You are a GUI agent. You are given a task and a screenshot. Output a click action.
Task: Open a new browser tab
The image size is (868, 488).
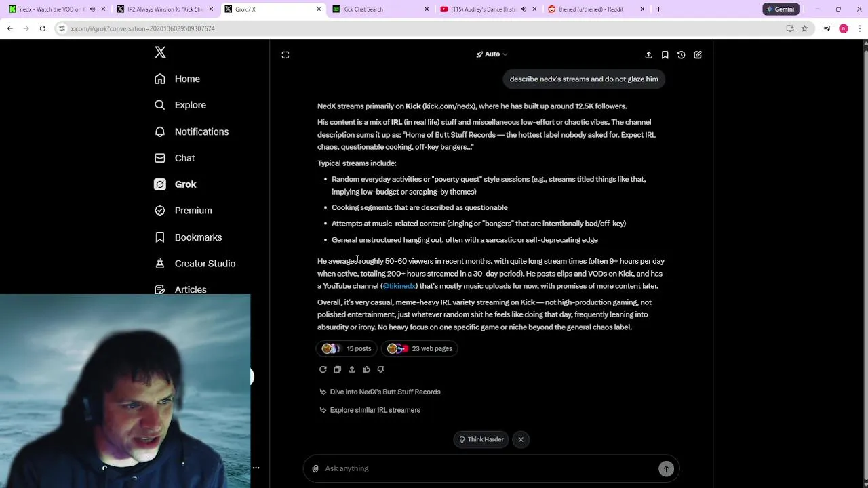click(x=658, y=9)
